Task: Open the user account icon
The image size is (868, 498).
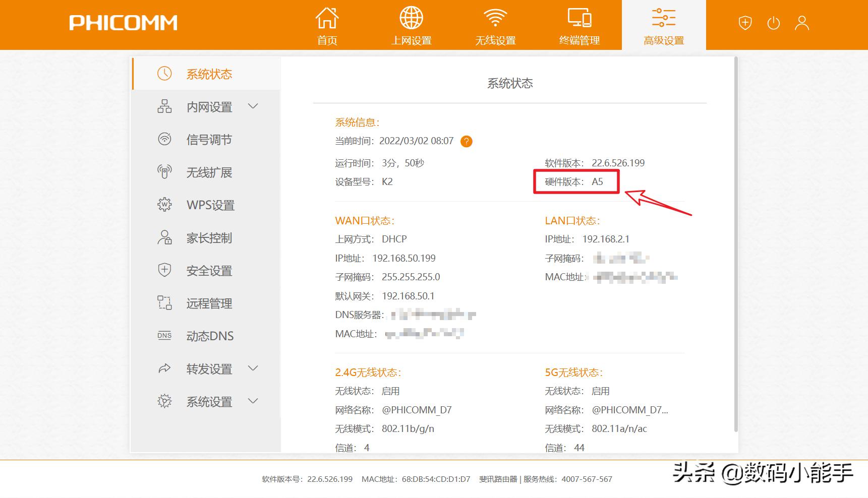Action: click(802, 23)
